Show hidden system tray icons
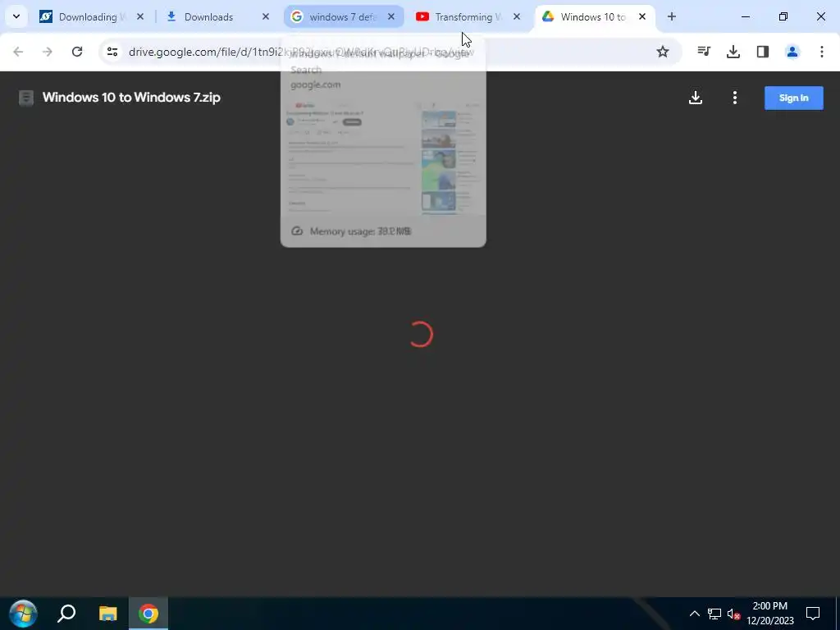Viewport: 840px width, 630px height. point(694,614)
